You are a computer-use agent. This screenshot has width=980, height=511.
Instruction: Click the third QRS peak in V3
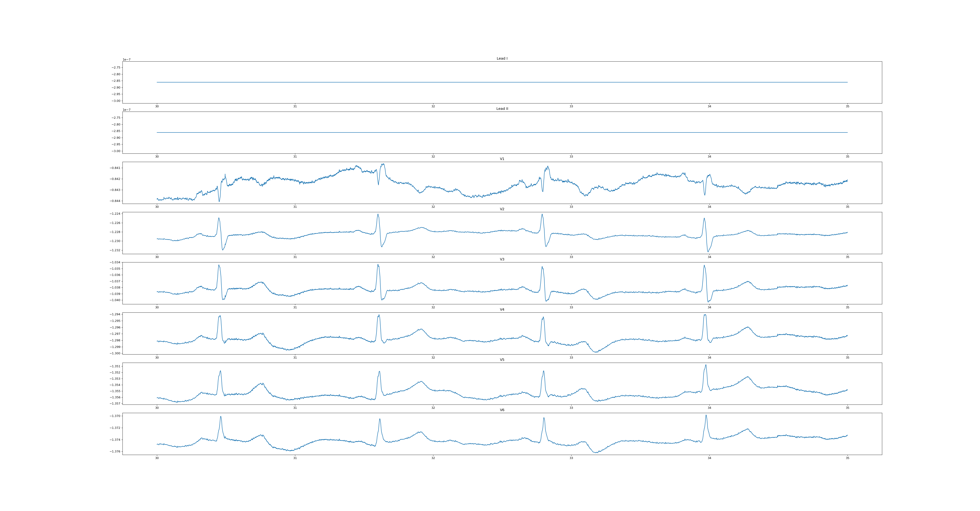pyautogui.click(x=542, y=267)
